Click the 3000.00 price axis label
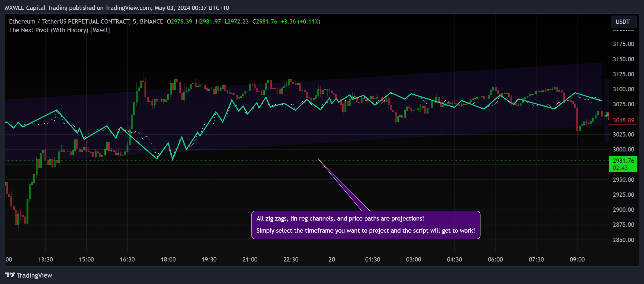Viewport: 644px width, 284px height. (x=623, y=149)
